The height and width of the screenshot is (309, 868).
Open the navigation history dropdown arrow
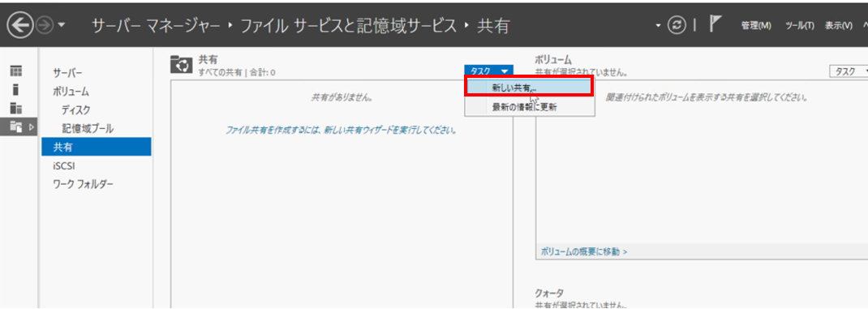tap(62, 26)
